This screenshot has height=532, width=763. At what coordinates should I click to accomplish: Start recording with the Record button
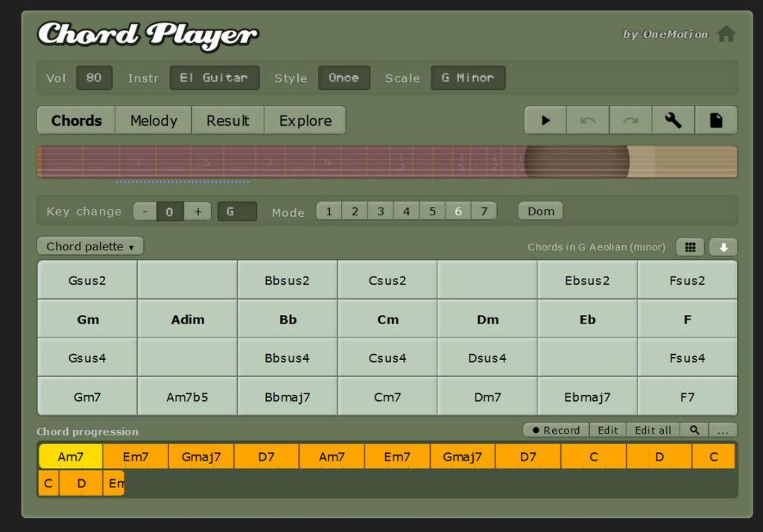[x=556, y=430]
